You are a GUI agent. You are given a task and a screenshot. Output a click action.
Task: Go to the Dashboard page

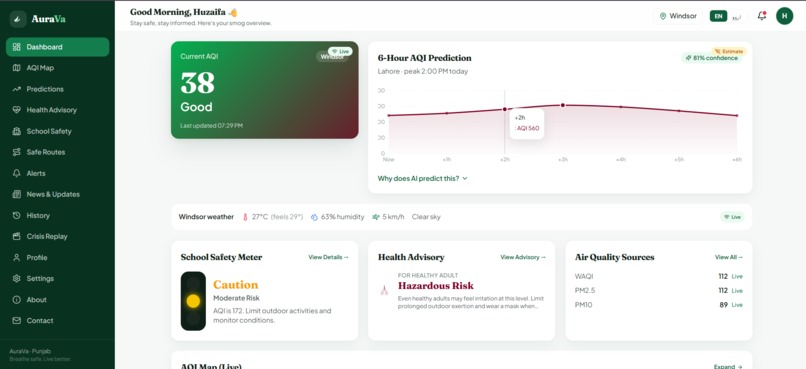pyautogui.click(x=58, y=47)
